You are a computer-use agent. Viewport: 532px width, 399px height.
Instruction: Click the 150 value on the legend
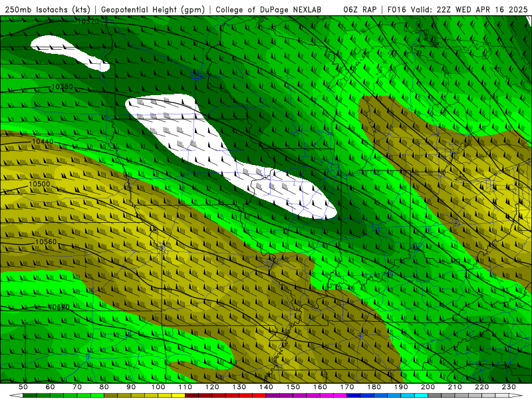[x=293, y=387]
